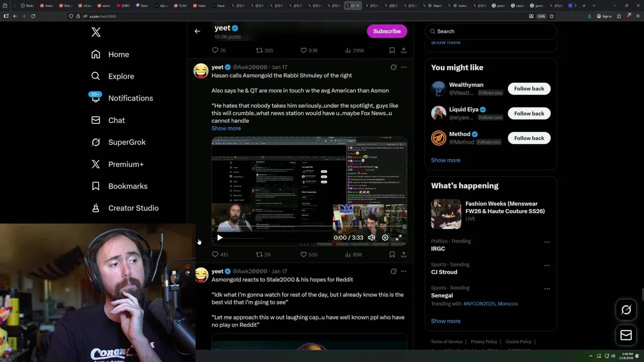Screen dimensions: 644x362
Task: Click the Chat envelope icon
Action: coord(96,120)
